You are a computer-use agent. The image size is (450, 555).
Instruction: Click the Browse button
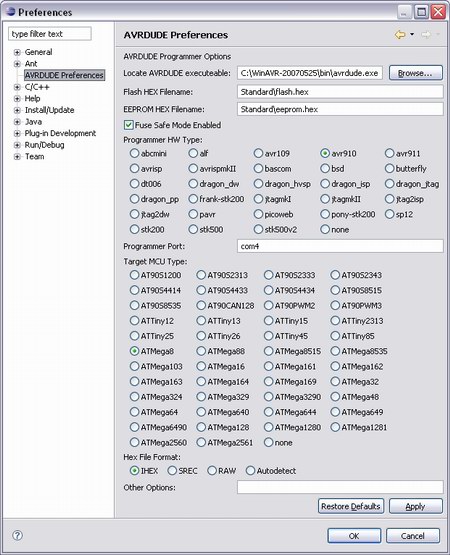(x=416, y=73)
